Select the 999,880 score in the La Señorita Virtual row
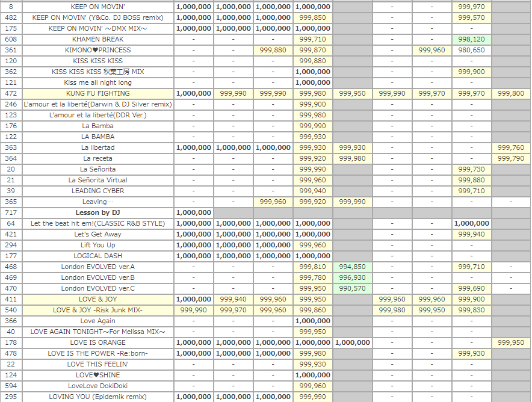The width and height of the screenshot is (532, 402). click(x=471, y=180)
